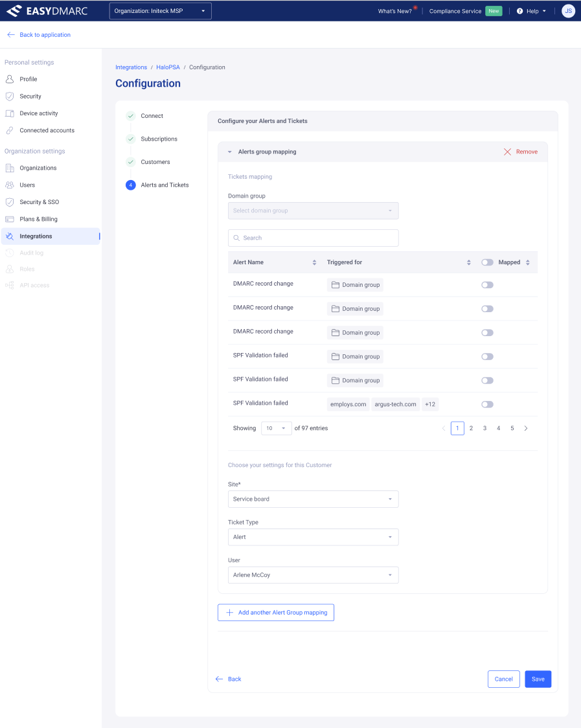Click the JS avatar in the top bar

click(x=568, y=11)
